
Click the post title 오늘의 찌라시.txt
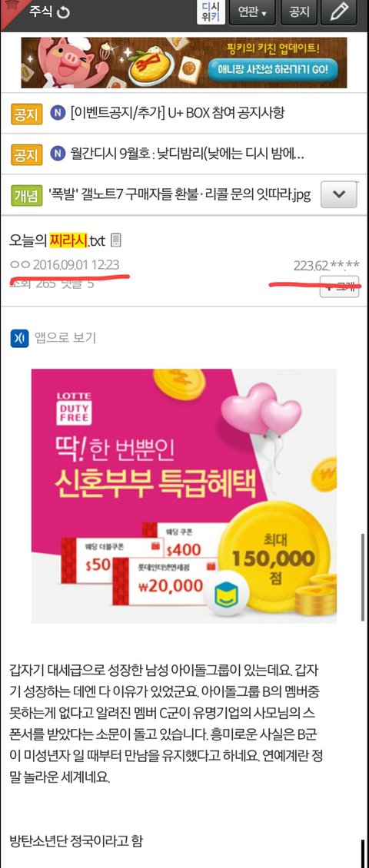tap(57, 240)
